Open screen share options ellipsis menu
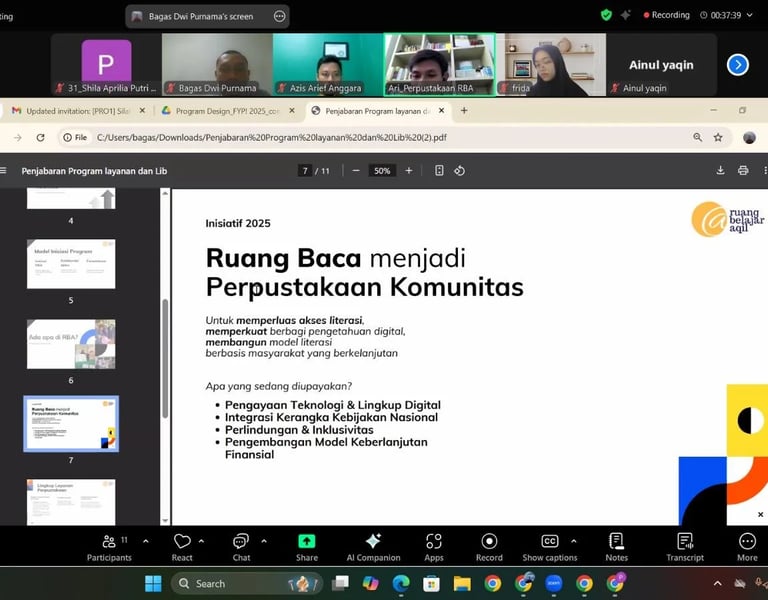This screenshot has height=600, width=768. point(279,16)
